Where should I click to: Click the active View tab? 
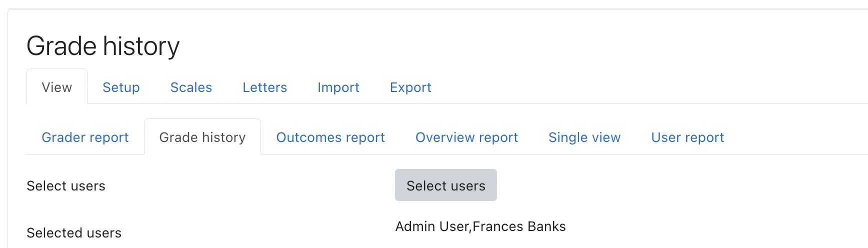57,87
